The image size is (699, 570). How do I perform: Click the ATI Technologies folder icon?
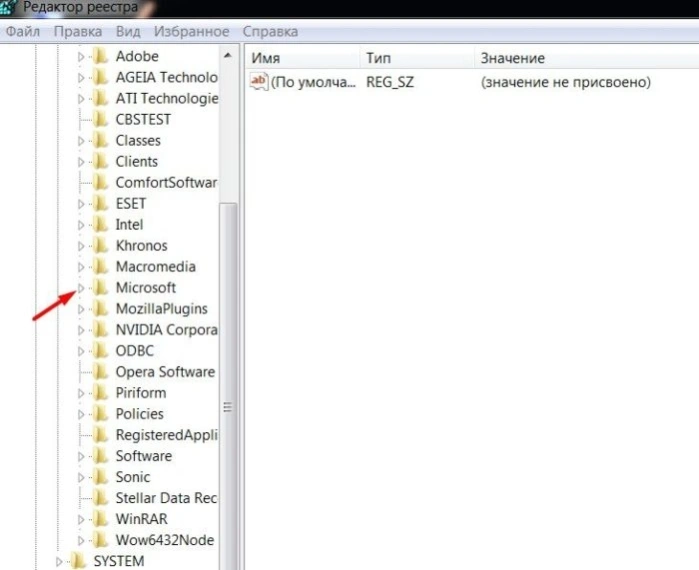[x=101, y=98]
